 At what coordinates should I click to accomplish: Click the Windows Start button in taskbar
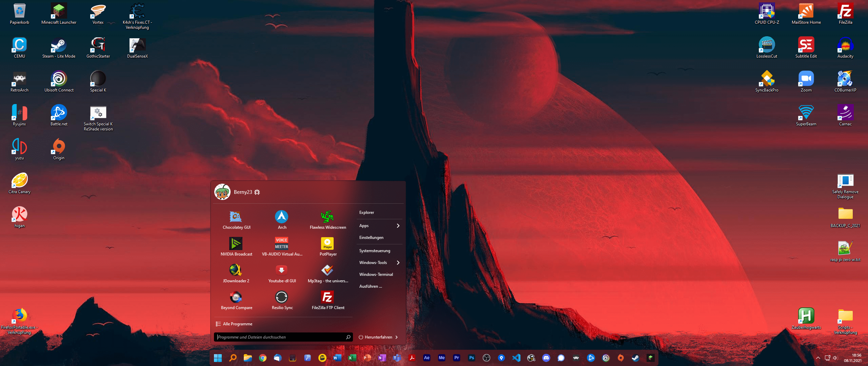[x=218, y=358]
